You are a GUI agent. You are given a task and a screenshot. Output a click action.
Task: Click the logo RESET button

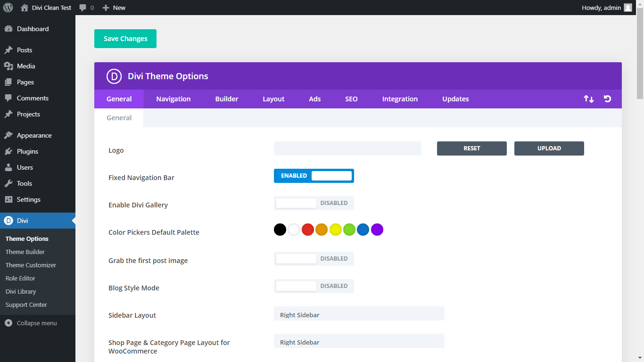472,148
